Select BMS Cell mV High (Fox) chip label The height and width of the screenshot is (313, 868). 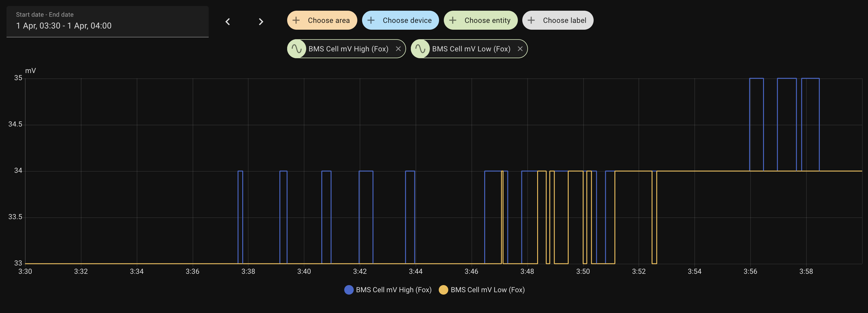point(348,49)
